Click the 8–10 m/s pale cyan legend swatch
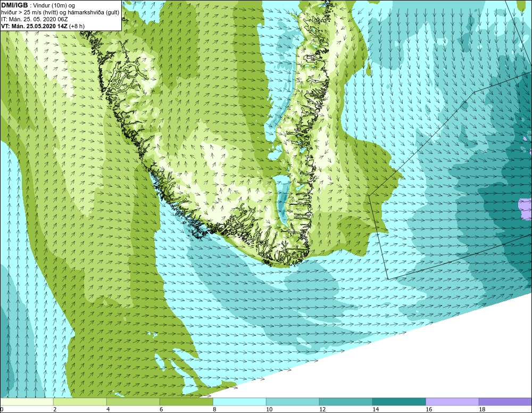This screenshot has width=532, height=413. tap(239, 402)
